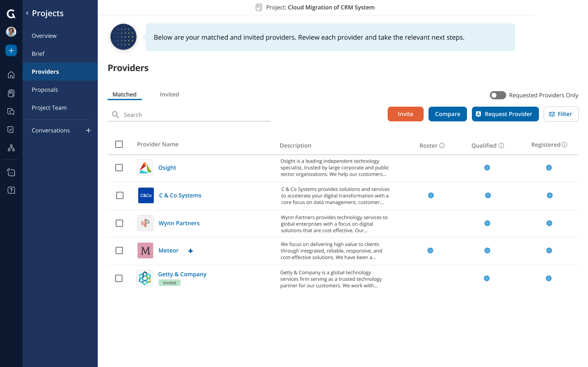
Task: Click the help question mark icon
Action: coord(11,190)
